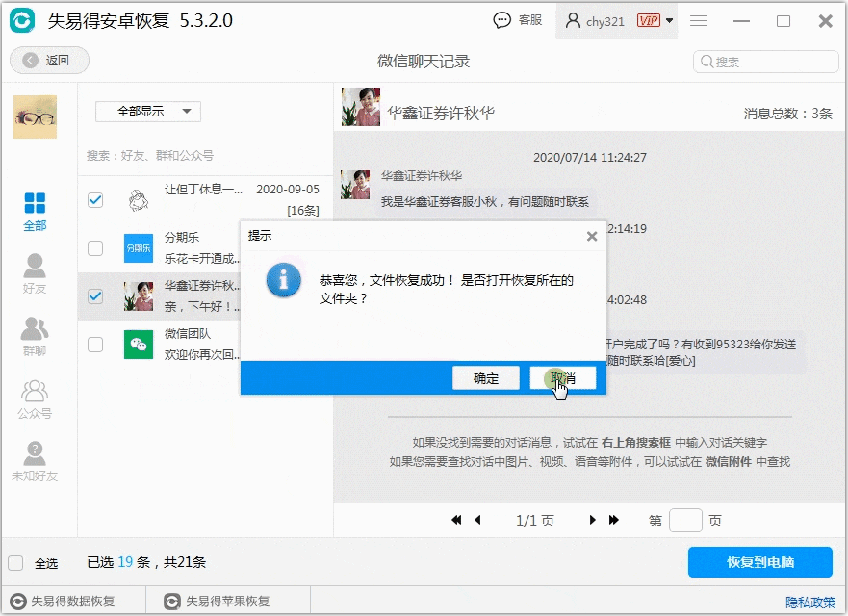
Task: Click the chat header avatar of 华鑫证券许秋华
Action: click(361, 107)
